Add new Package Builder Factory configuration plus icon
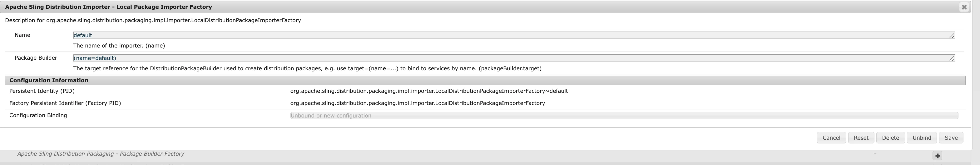 938,156
